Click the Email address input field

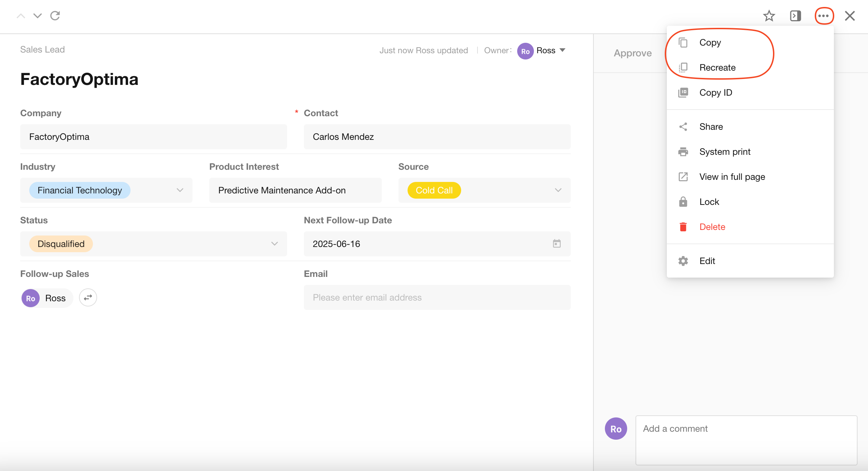click(x=437, y=297)
